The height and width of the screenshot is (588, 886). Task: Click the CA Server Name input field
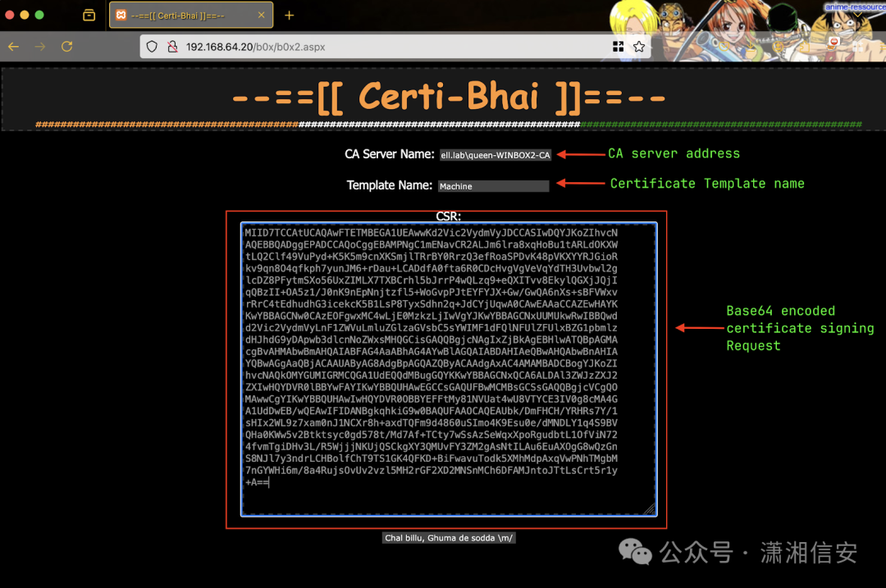(x=496, y=155)
